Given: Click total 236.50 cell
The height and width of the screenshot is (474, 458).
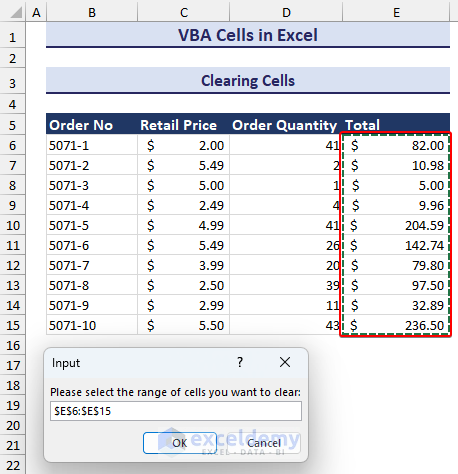Looking at the screenshot, I should coord(396,325).
